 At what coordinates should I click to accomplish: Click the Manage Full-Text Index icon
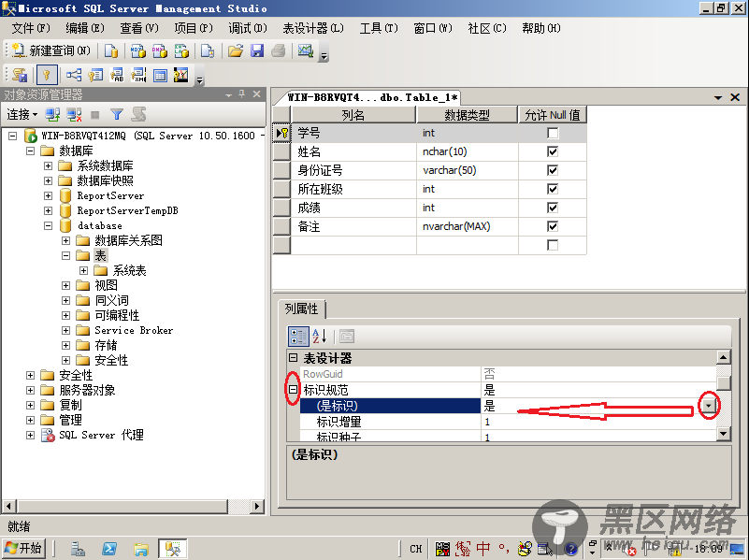(x=117, y=75)
